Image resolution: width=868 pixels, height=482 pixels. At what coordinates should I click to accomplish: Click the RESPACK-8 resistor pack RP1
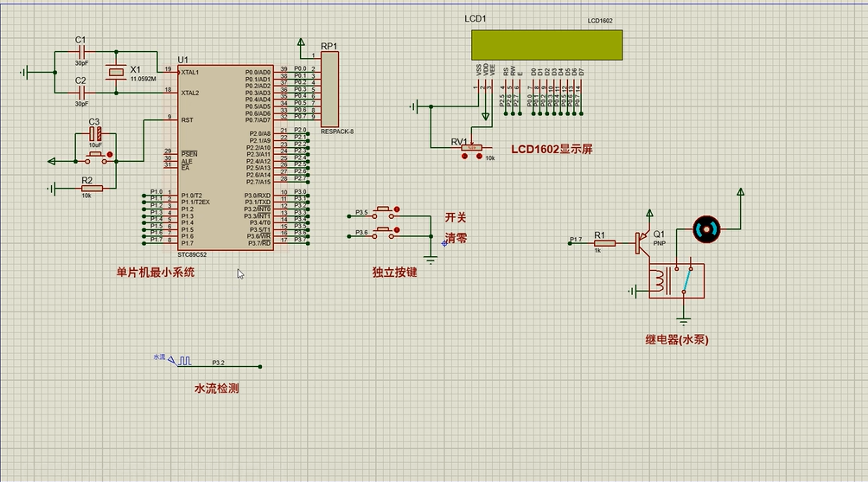pyautogui.click(x=329, y=88)
